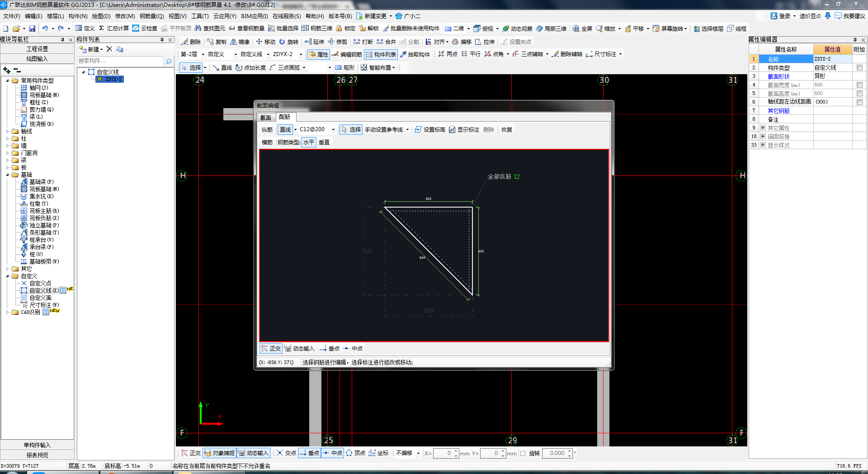868x474 pixels.
Task: Open 云检查 cloud check tool
Action: point(145,28)
